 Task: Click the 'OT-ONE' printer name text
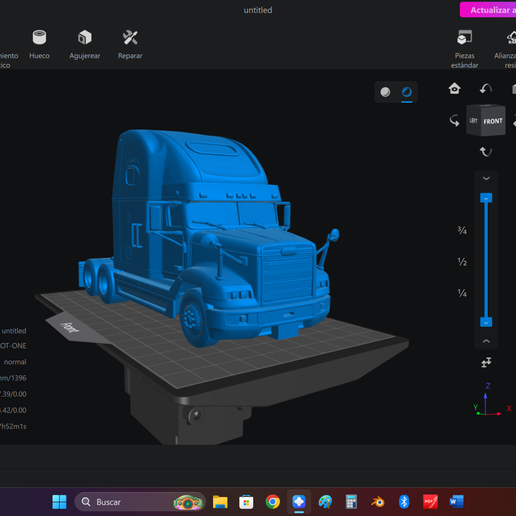[13, 346]
